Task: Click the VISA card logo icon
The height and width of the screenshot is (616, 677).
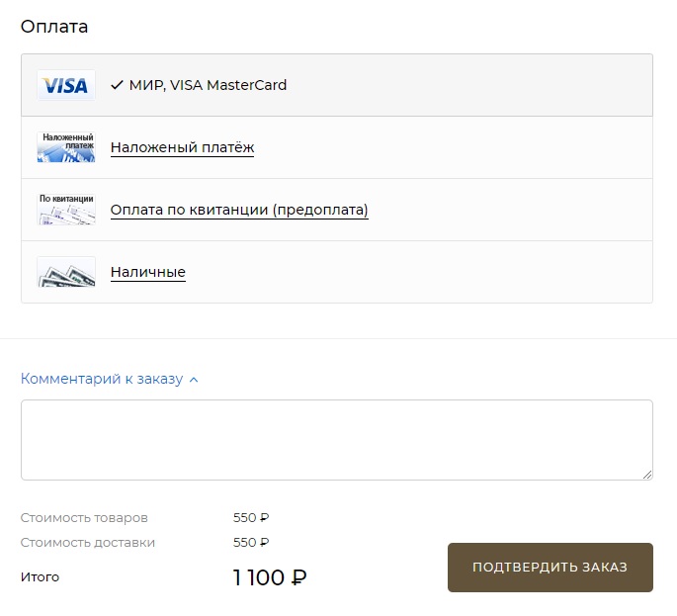Action: [66, 85]
